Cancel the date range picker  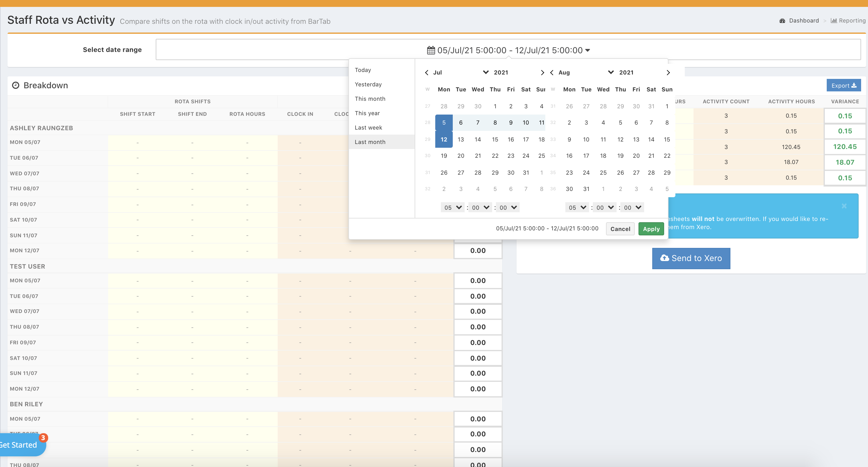pyautogui.click(x=620, y=229)
